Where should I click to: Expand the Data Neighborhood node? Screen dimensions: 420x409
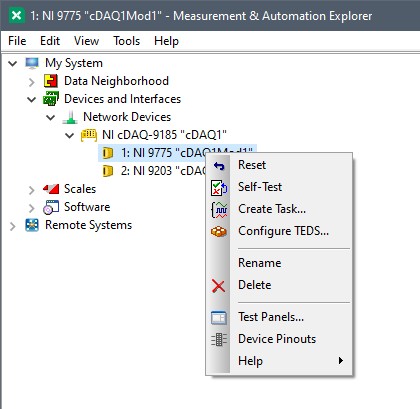point(32,82)
